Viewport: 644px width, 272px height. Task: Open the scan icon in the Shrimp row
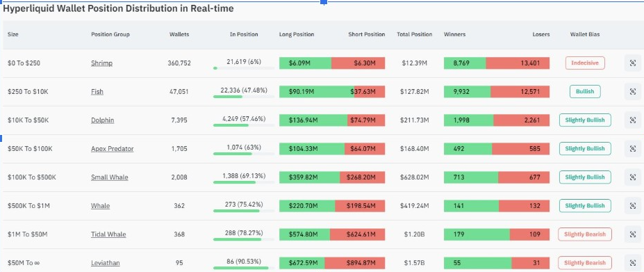632,63
